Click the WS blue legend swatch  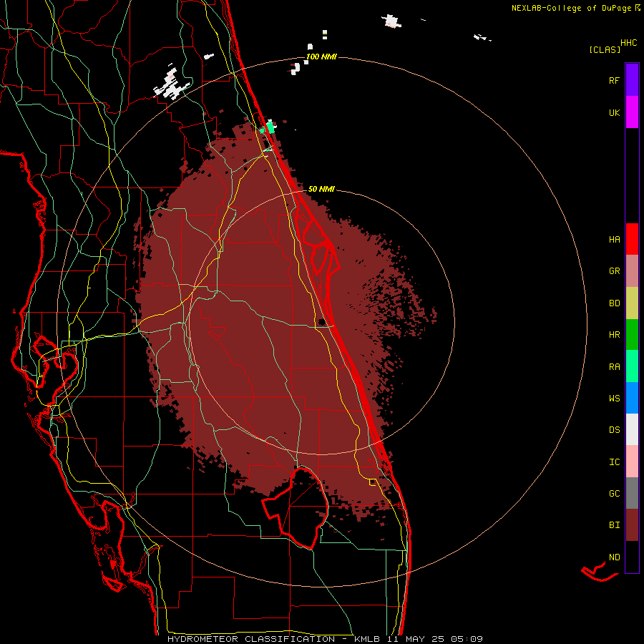632,398
